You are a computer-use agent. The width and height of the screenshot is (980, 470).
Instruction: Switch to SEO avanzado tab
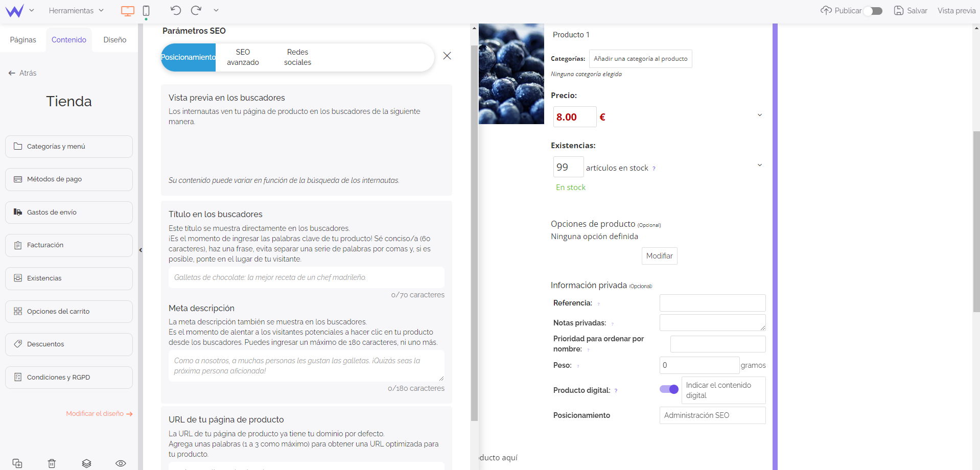tap(243, 57)
